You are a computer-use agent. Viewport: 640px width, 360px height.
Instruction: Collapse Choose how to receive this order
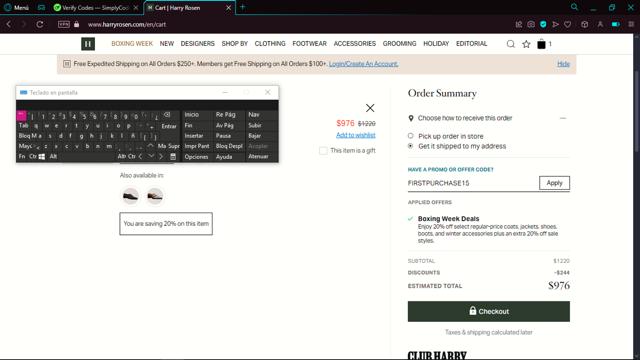563,118
